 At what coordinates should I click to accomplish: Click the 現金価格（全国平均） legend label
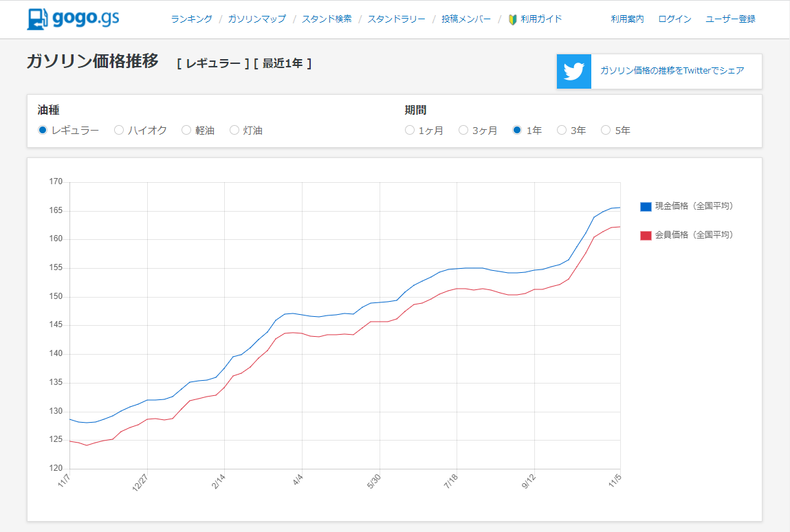click(x=694, y=206)
